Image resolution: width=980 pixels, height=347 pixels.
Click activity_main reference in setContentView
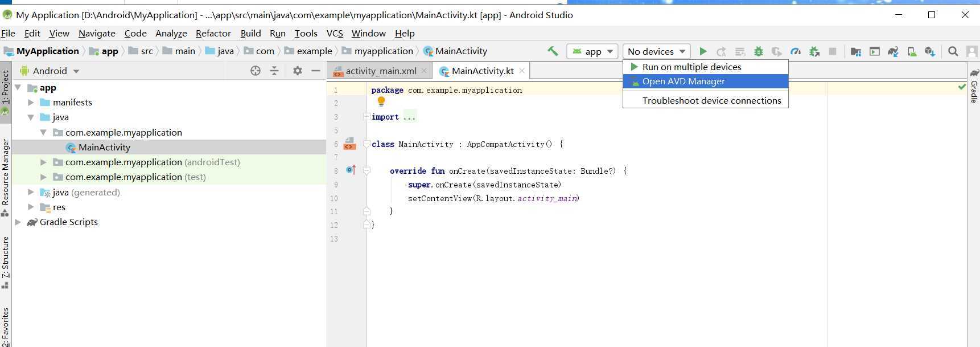[547, 198]
